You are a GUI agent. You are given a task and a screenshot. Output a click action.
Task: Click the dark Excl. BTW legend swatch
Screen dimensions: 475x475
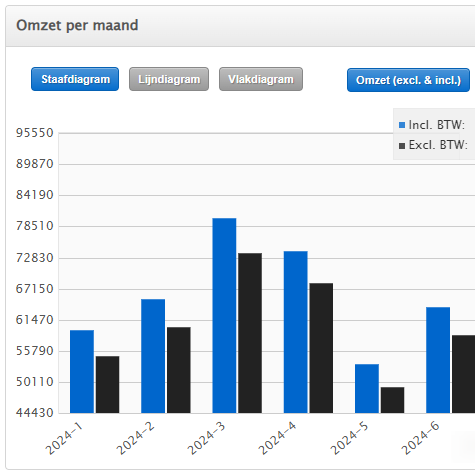click(x=402, y=146)
